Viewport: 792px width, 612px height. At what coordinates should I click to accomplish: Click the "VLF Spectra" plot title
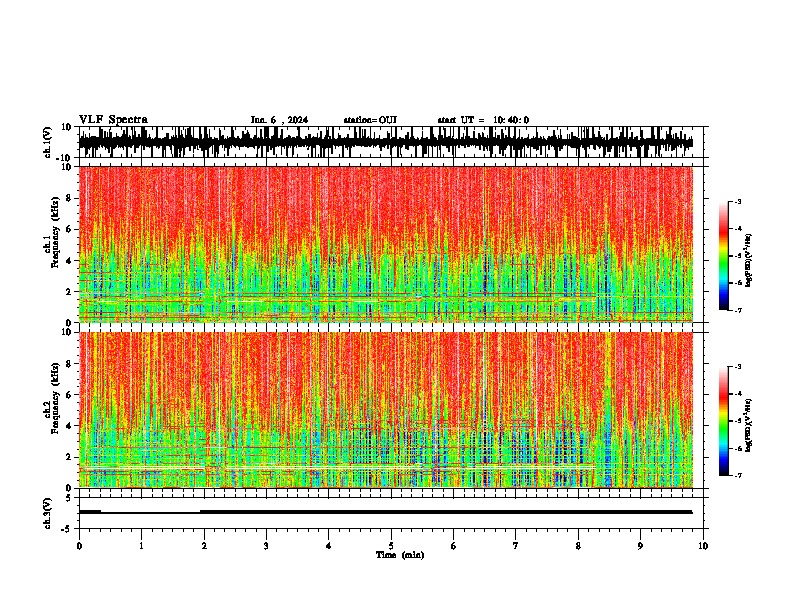(113, 120)
